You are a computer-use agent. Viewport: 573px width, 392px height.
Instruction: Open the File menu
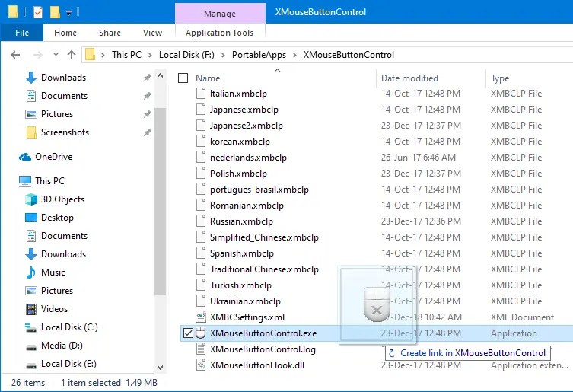point(22,33)
